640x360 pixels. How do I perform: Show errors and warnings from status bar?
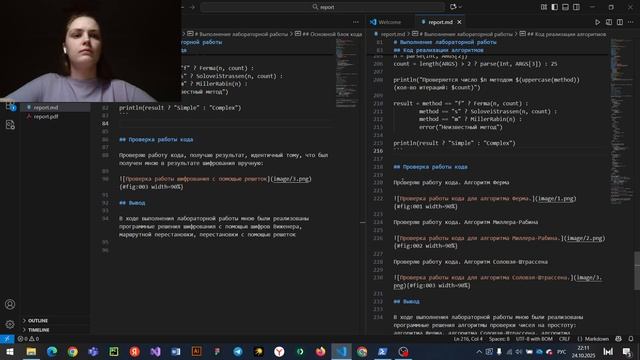(28, 339)
